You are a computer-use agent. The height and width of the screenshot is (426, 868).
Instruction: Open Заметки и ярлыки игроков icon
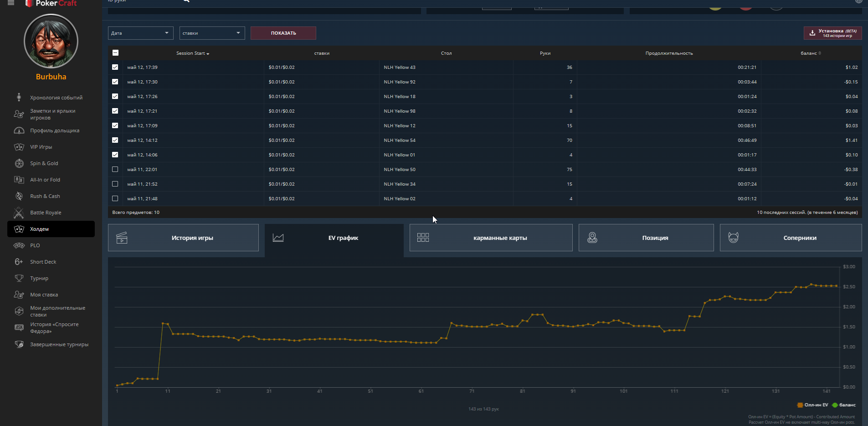pyautogui.click(x=19, y=114)
